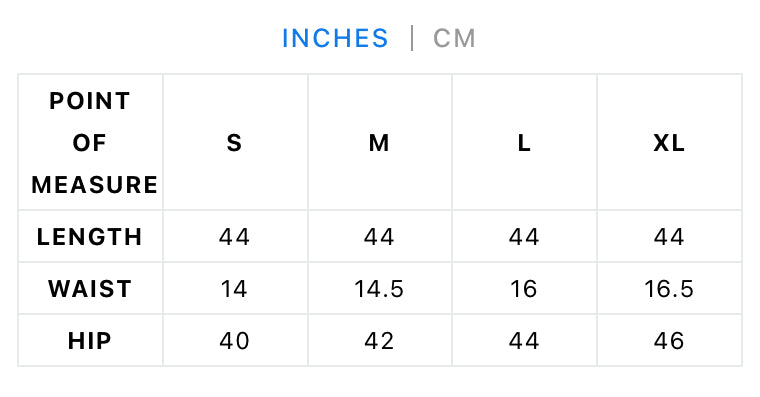This screenshot has height=397, width=760.
Task: Click the Point of Measure header cell
Action: [90, 143]
